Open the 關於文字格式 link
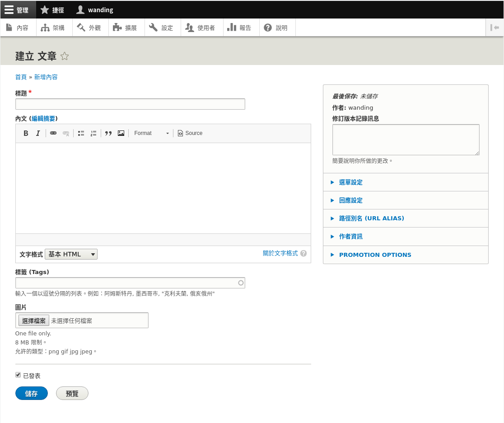The width and height of the screenshot is (504, 423). click(280, 253)
